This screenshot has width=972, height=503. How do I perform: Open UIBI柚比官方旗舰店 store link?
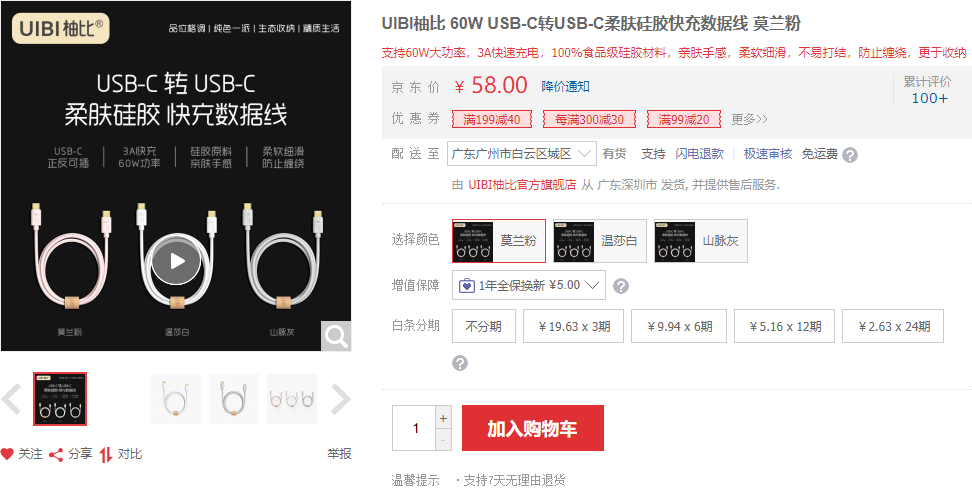[x=522, y=185]
